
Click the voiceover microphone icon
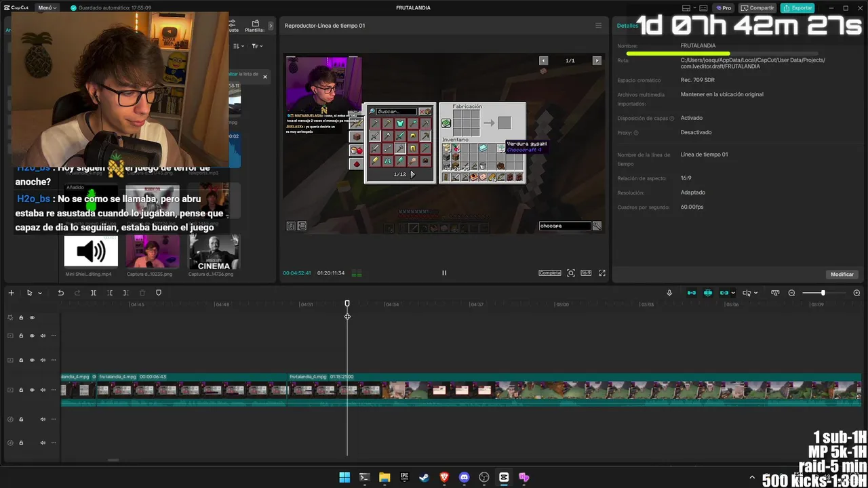point(669,293)
